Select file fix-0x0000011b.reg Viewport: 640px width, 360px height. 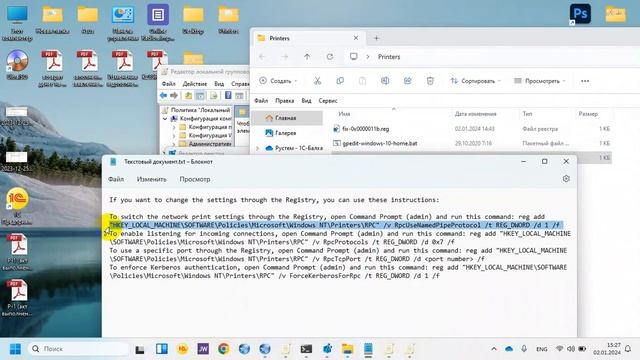click(366, 129)
